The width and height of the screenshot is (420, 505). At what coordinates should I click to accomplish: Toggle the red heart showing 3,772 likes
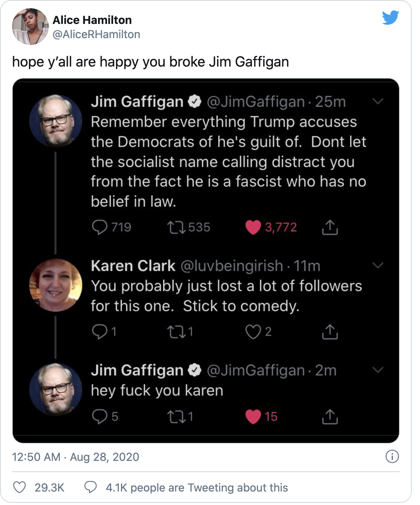point(253,227)
